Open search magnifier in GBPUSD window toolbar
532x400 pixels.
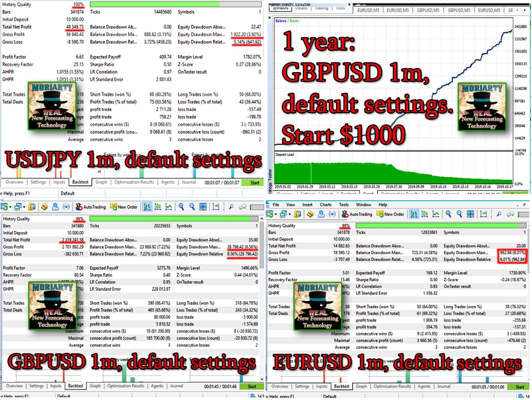231,207
